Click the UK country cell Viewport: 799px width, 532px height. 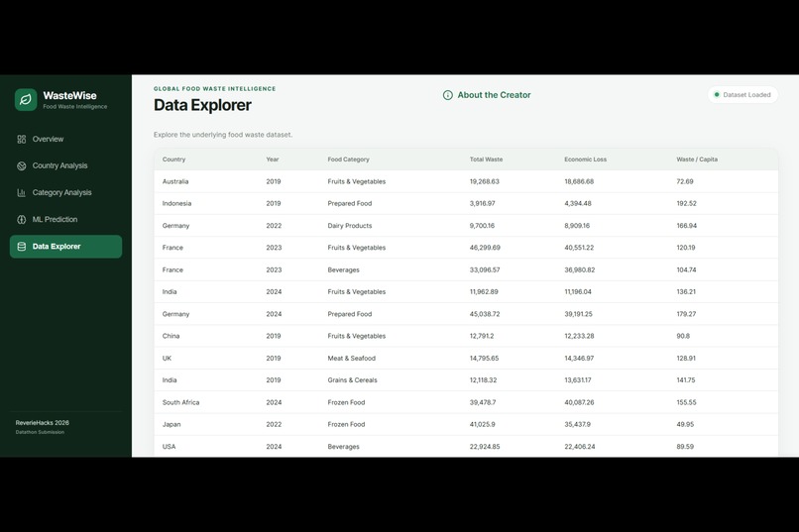pos(167,359)
